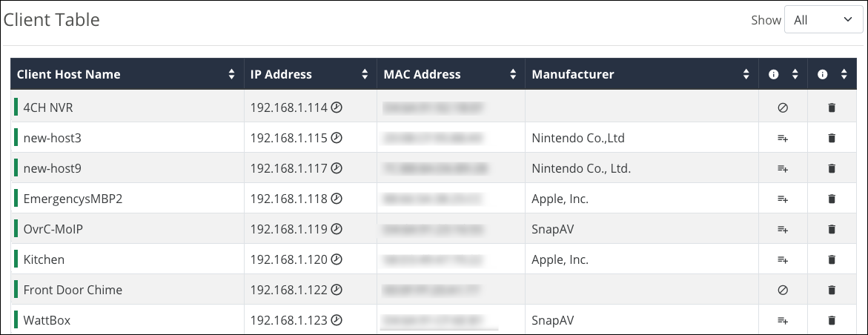Click the add-list icon for Kitchen
This screenshot has height=335, width=868.
point(783,259)
